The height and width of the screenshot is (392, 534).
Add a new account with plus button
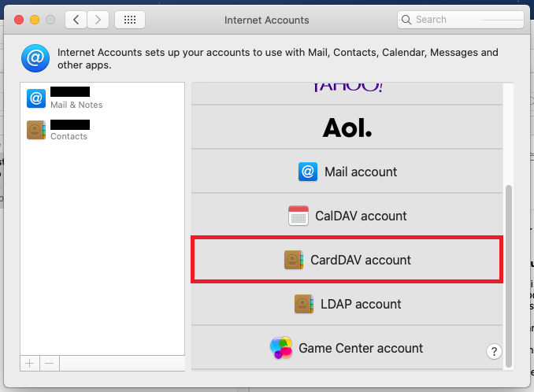click(x=30, y=364)
